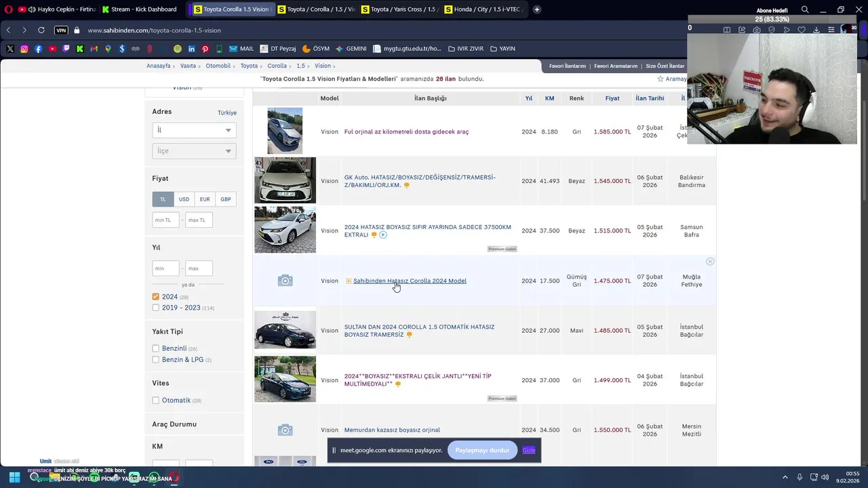Click Gizle on the sharing bar
868x488 pixels.
point(529,450)
